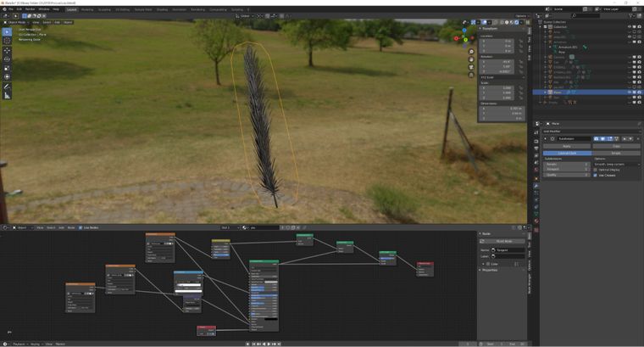Toggle modifier visibility in viewport
Image resolution: width=644 pixels, height=347 pixels.
(x=603, y=139)
